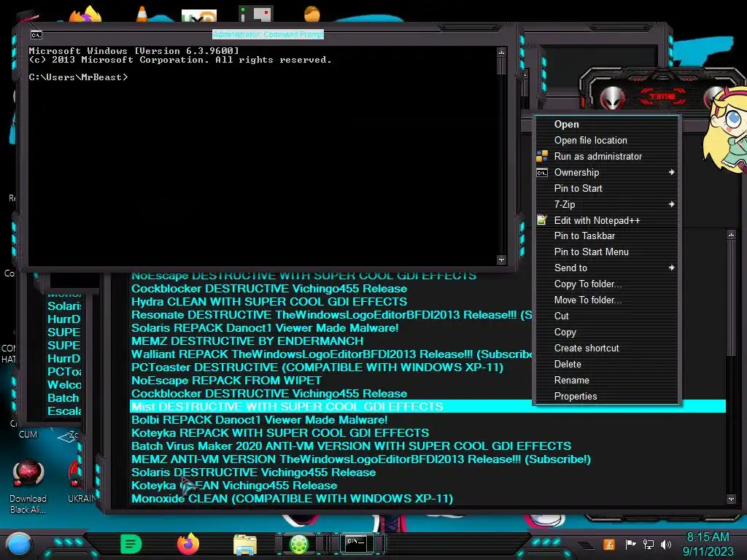Select Welco row in left list
Image resolution: width=747 pixels, height=560 pixels.
tap(64, 385)
